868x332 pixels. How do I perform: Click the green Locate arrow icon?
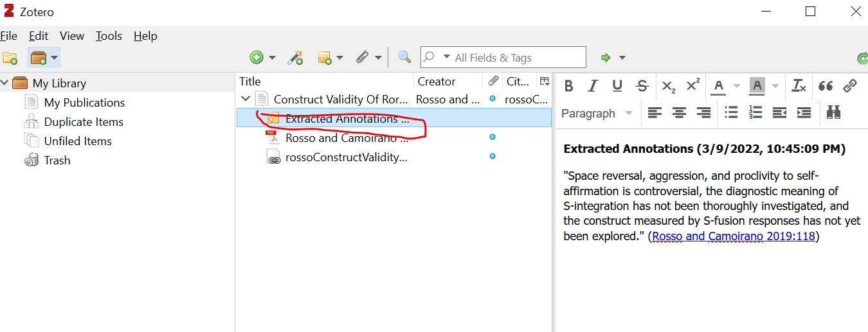[606, 58]
